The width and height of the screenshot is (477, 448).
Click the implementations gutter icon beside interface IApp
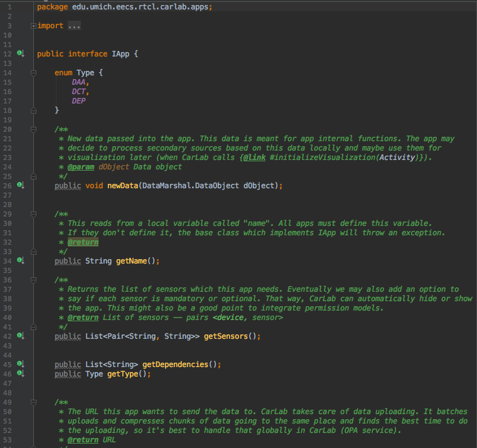(x=21, y=53)
